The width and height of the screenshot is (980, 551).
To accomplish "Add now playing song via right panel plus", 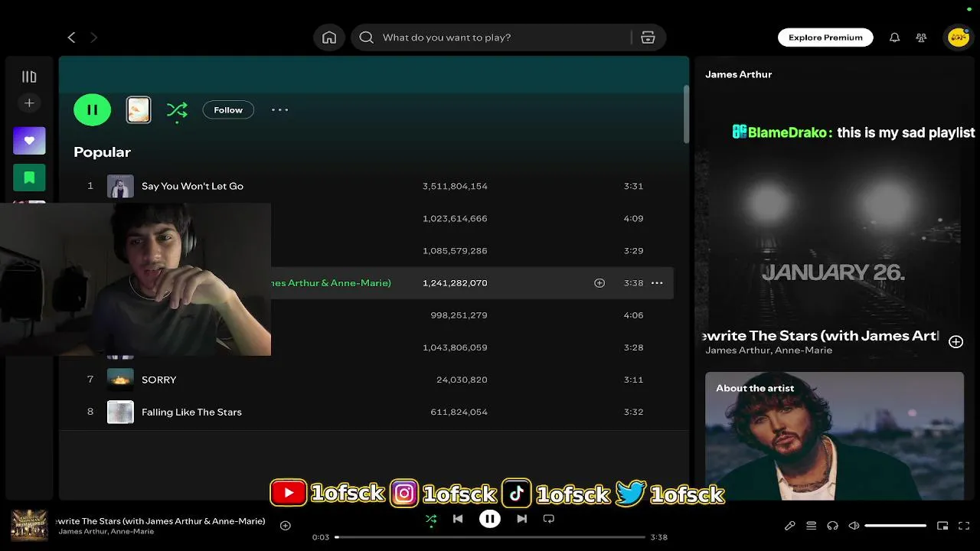I will tap(955, 342).
